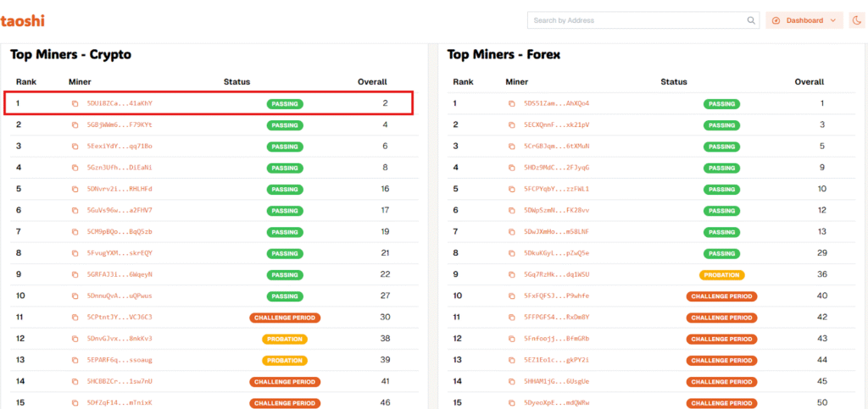The image size is (868, 409).
Task: Click the magnifying glass search icon
Action: point(751,20)
